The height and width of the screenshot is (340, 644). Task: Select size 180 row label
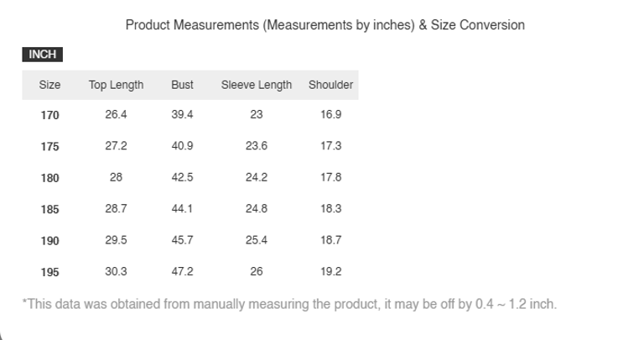point(49,178)
